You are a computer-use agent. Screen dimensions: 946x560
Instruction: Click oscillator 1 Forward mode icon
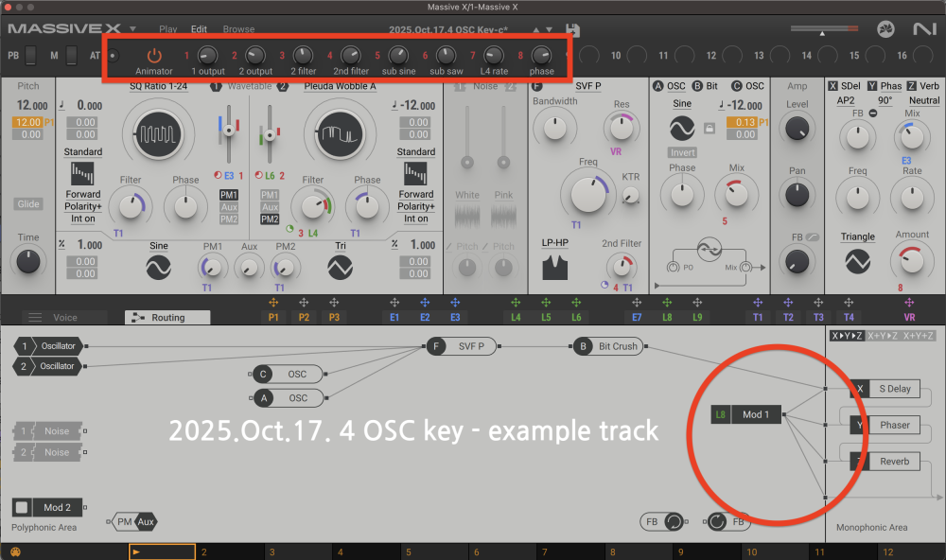pos(82,174)
